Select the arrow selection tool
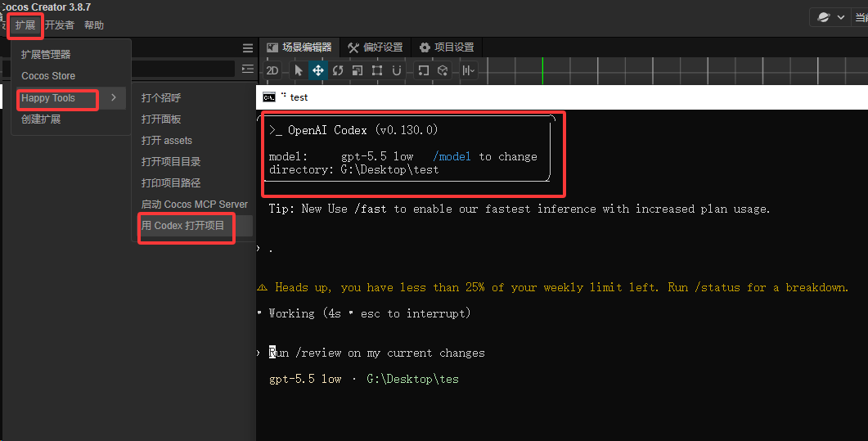Image resolution: width=868 pixels, height=441 pixels. pyautogui.click(x=299, y=70)
